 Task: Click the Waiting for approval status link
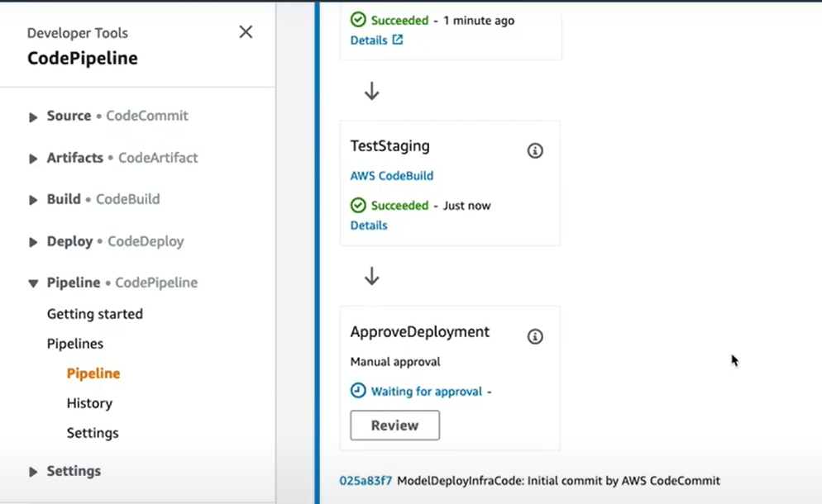426,391
